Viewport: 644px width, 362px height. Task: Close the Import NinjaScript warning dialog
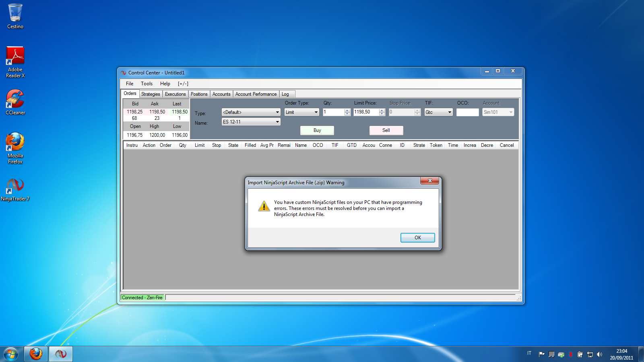(x=430, y=181)
